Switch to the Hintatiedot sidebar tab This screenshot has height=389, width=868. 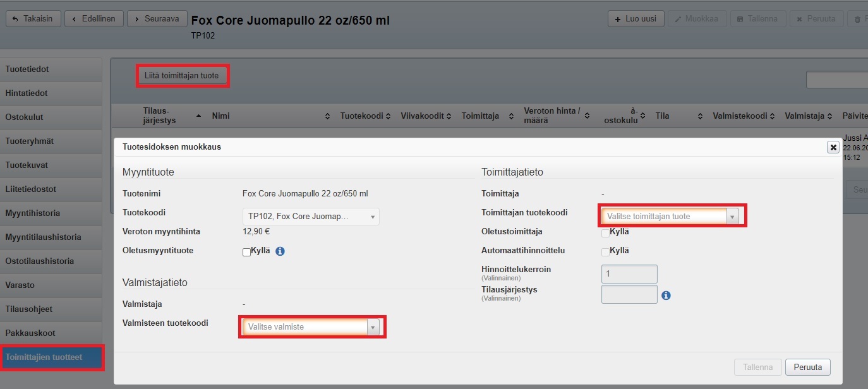51,93
